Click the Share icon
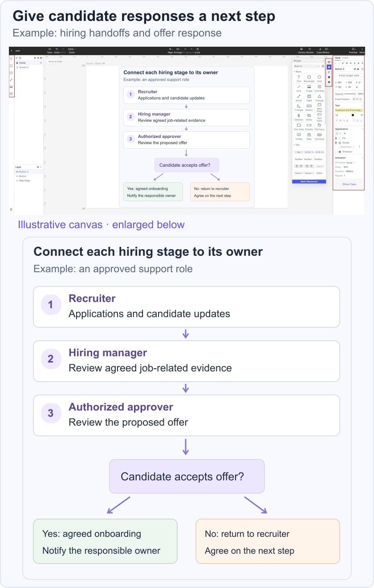The width and height of the screenshot is (374, 588). 327,49
